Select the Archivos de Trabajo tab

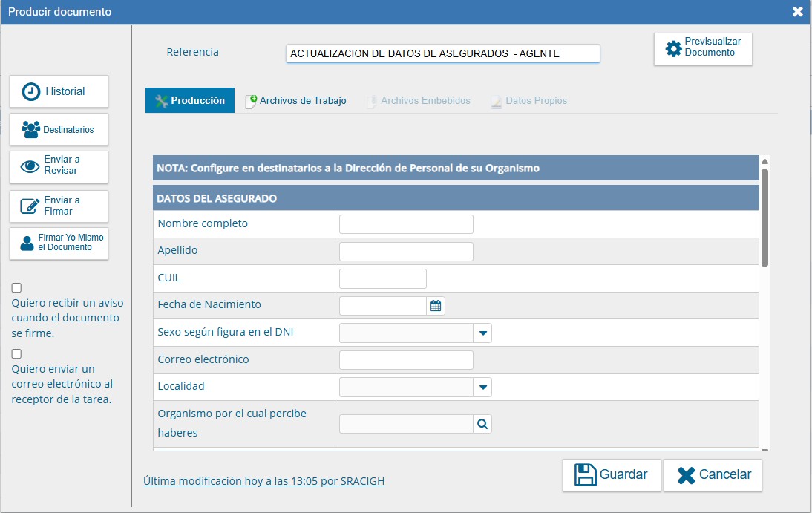point(301,99)
